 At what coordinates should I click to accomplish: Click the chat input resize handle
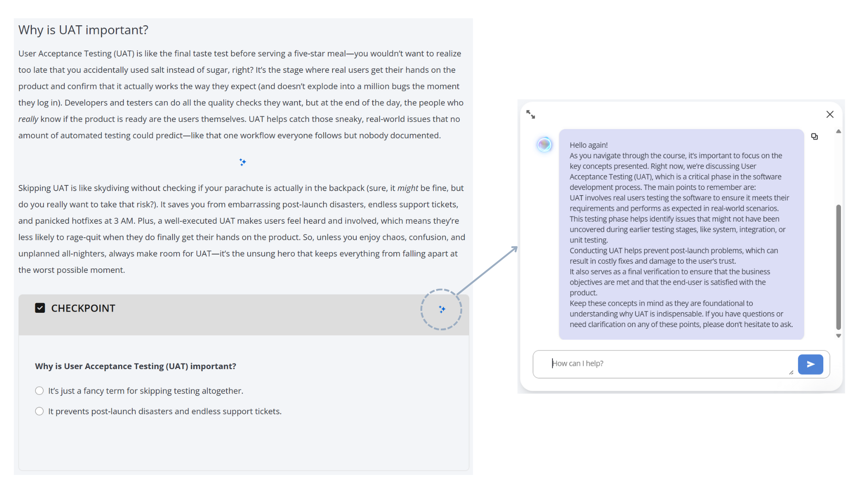tap(791, 372)
